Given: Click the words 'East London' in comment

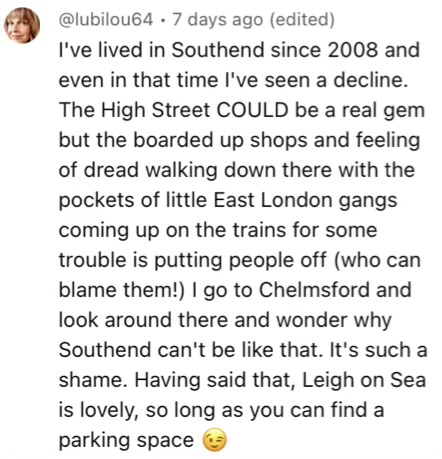Looking at the screenshot, I should pyautogui.click(x=273, y=200).
